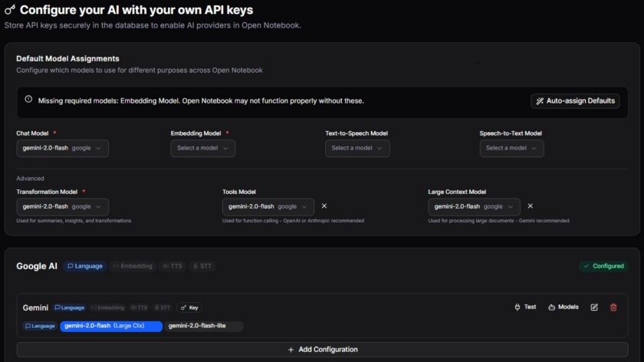The image size is (644, 362).
Task: Delete Gemini configuration with red trash icon
Action: (x=613, y=308)
